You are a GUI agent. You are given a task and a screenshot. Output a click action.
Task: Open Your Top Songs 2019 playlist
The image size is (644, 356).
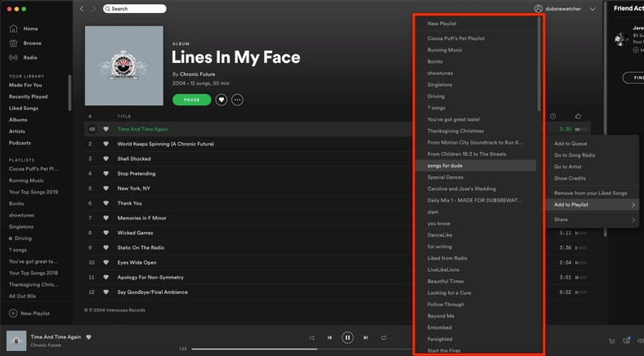(34, 192)
